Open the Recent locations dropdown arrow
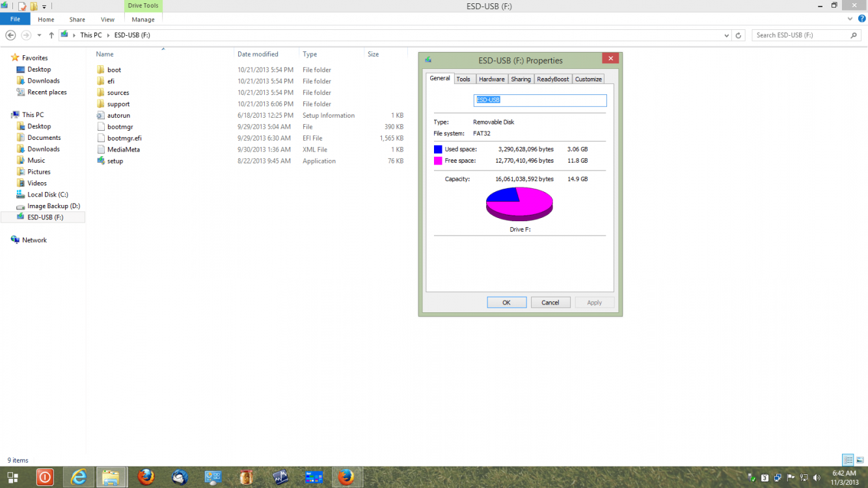 coord(39,35)
